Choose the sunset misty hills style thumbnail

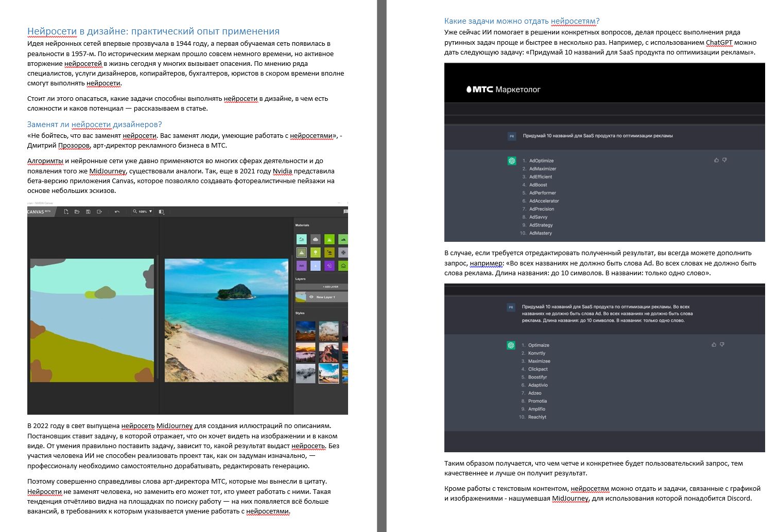coord(305,352)
